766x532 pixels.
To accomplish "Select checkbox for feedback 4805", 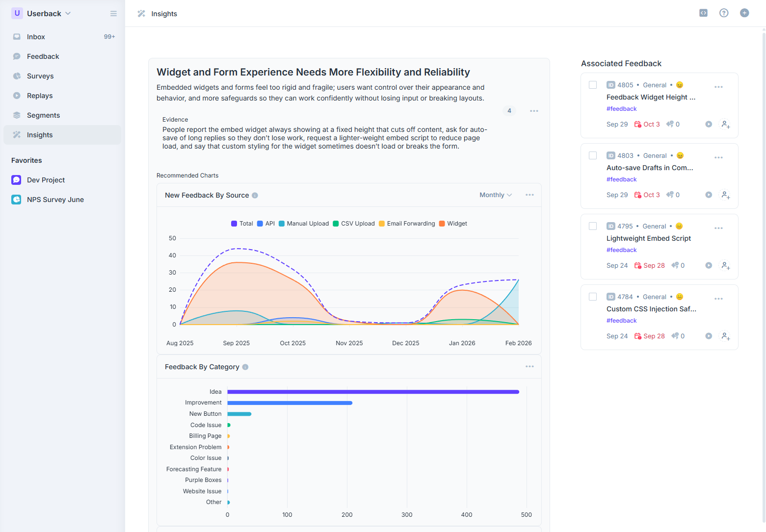I will click(593, 85).
